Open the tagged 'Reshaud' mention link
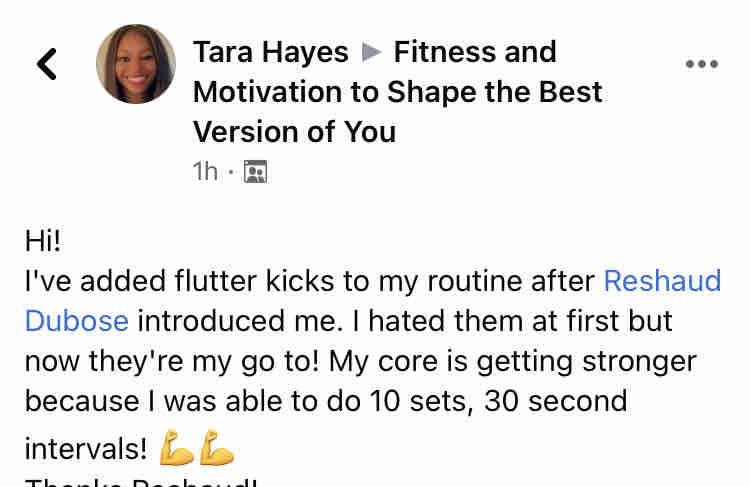750x487 pixels. tap(662, 281)
